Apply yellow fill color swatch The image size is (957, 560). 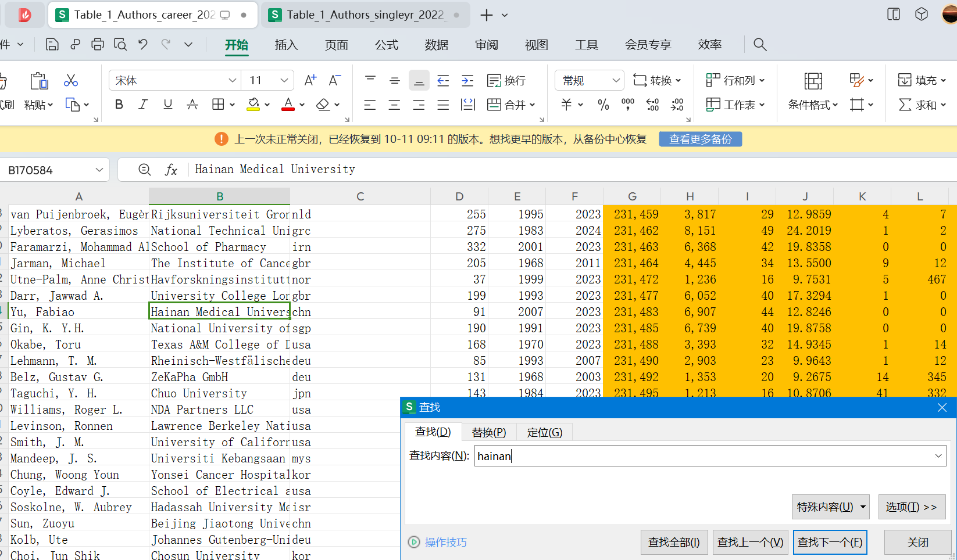click(x=253, y=105)
